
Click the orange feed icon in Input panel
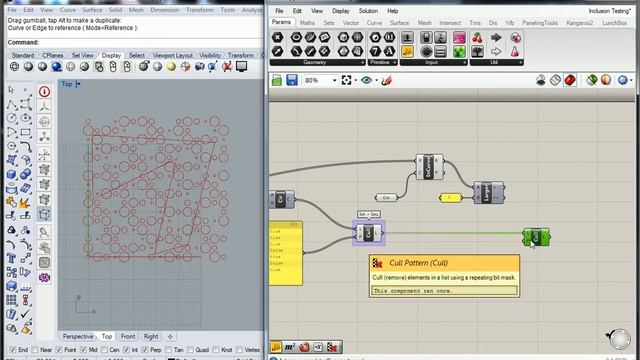[x=407, y=51]
